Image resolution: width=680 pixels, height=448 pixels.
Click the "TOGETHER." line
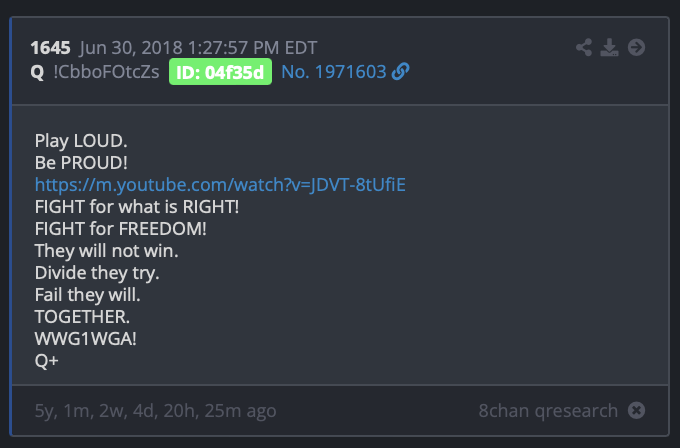click(x=82, y=317)
